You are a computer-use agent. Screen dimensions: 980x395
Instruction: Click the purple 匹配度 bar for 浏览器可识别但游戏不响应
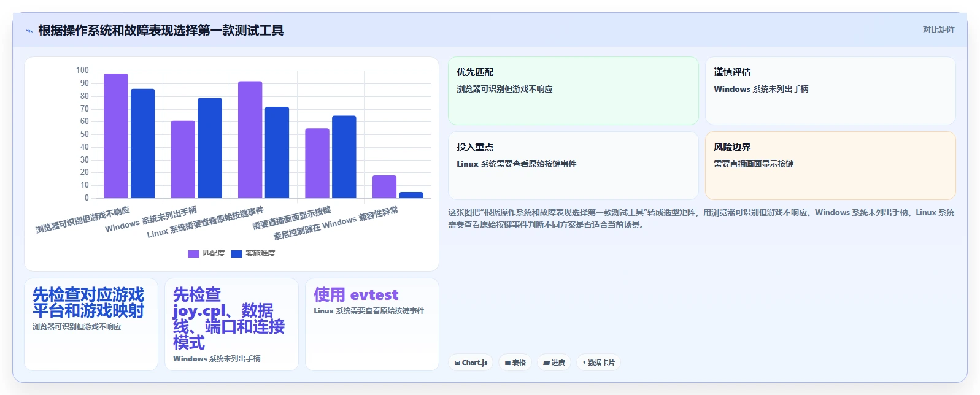coord(116,136)
